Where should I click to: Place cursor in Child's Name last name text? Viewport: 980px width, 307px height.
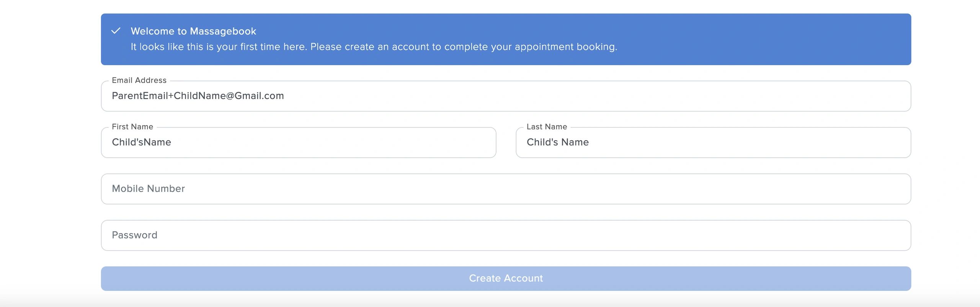pos(558,142)
